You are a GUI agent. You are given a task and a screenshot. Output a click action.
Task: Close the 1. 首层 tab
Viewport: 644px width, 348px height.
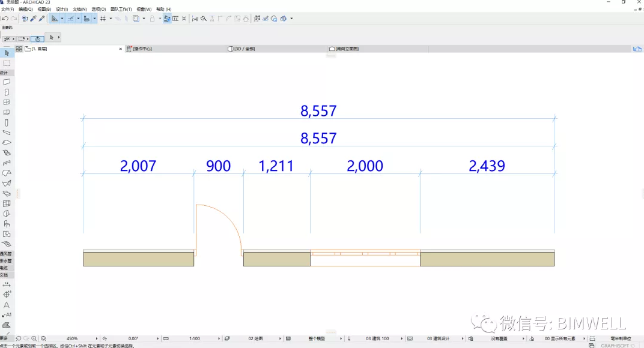[x=120, y=49]
